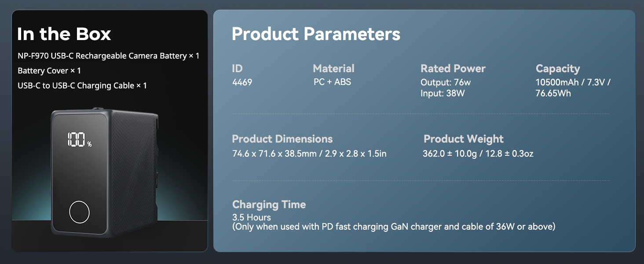This screenshot has height=264, width=644.
Task: Click the "Battery Cover × 1" text
Action: click(49, 71)
